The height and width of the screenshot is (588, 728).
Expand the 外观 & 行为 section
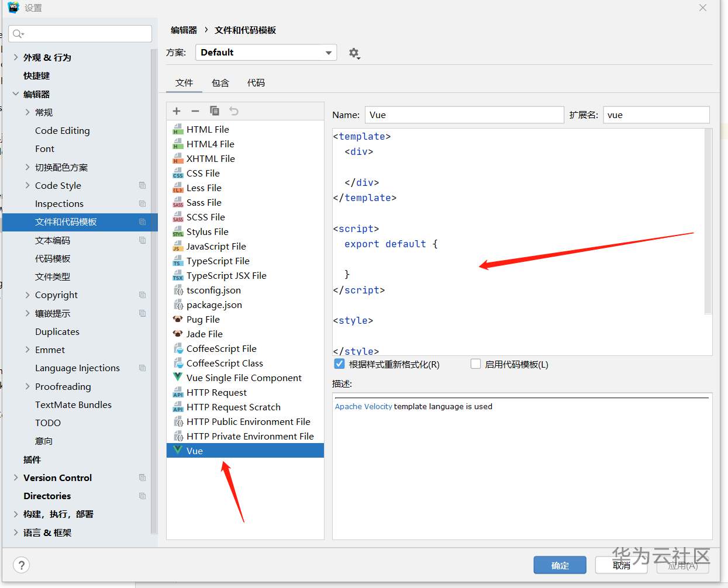coord(16,57)
